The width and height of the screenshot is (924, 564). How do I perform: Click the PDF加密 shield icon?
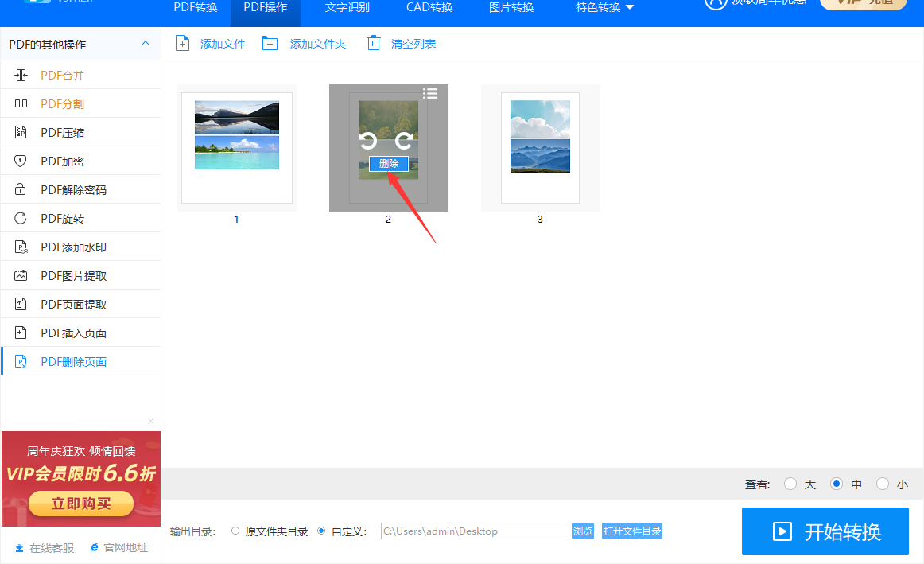click(x=21, y=161)
